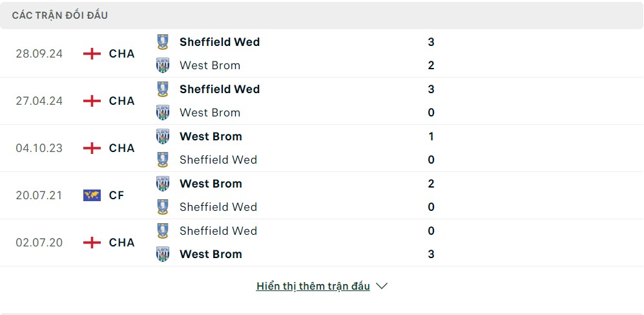Click Hiển thị thêm trận đấu link
This screenshot has height=315, width=644.
(313, 286)
